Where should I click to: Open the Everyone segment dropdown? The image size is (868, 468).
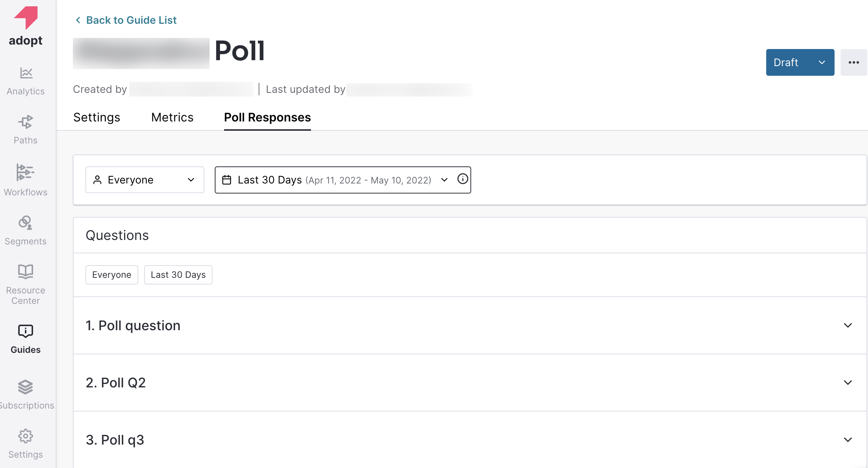coord(145,180)
